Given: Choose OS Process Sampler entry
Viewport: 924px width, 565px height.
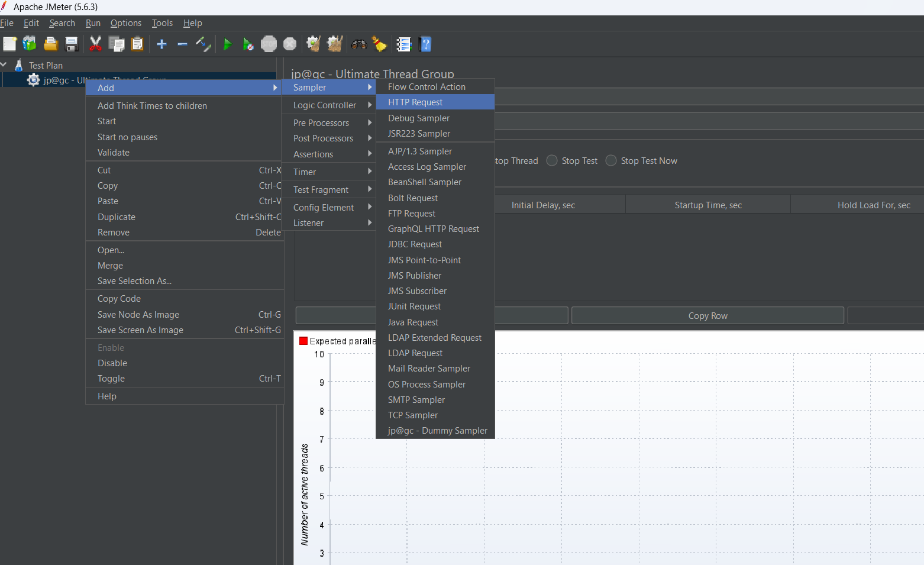Looking at the screenshot, I should point(435,384).
